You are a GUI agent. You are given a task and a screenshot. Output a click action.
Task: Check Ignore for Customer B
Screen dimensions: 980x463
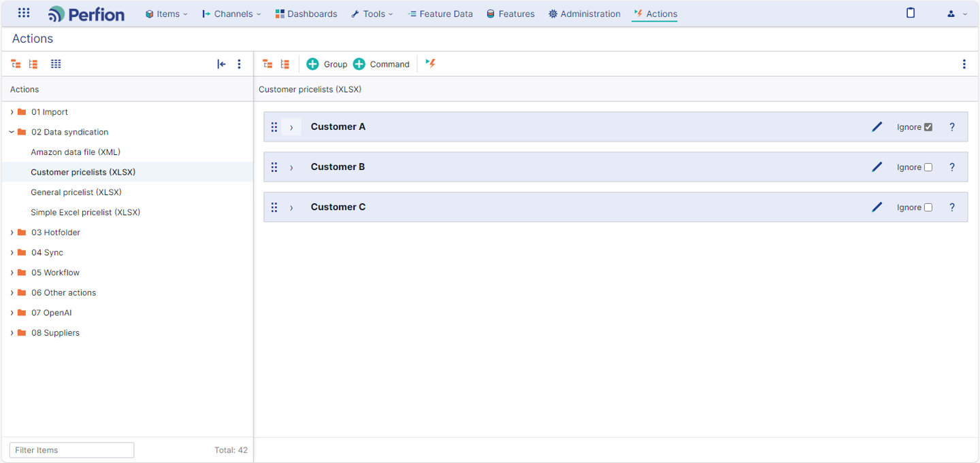928,167
